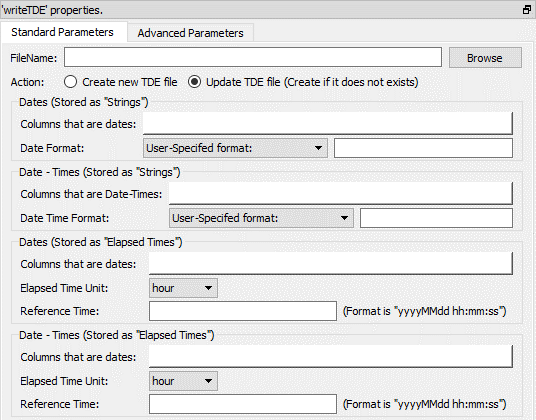Viewport: 536px width, 420px height.
Task: Open the Date Format dropdown
Action: click(x=235, y=148)
